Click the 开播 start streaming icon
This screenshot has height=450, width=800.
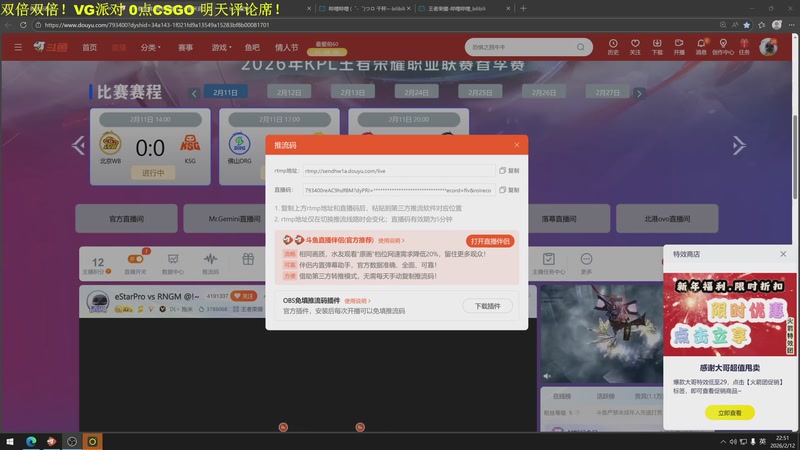pyautogui.click(x=679, y=47)
